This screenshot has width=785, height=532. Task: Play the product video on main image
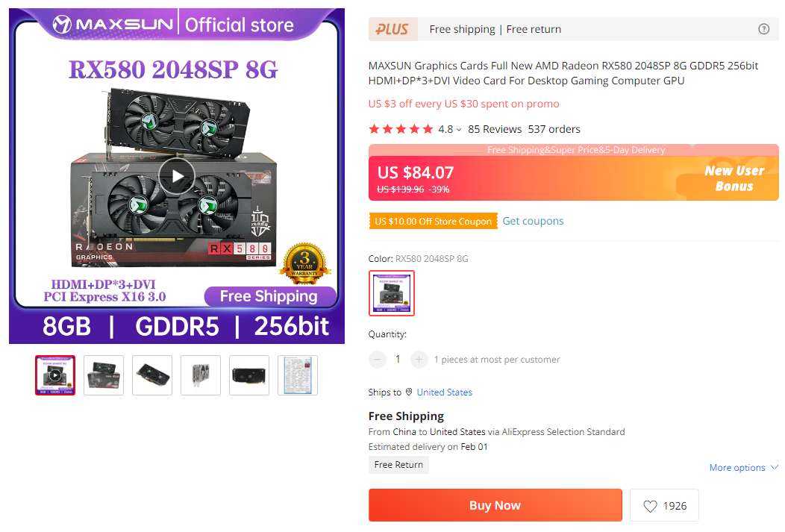(x=177, y=175)
